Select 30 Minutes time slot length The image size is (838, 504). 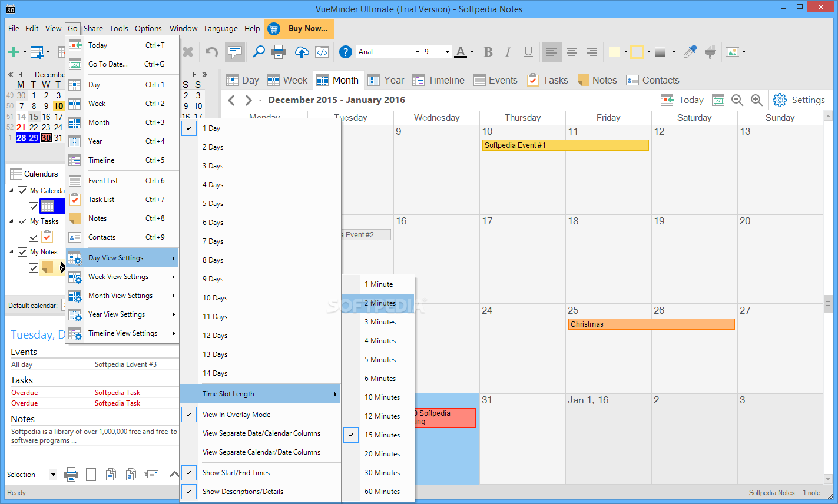pyautogui.click(x=379, y=473)
